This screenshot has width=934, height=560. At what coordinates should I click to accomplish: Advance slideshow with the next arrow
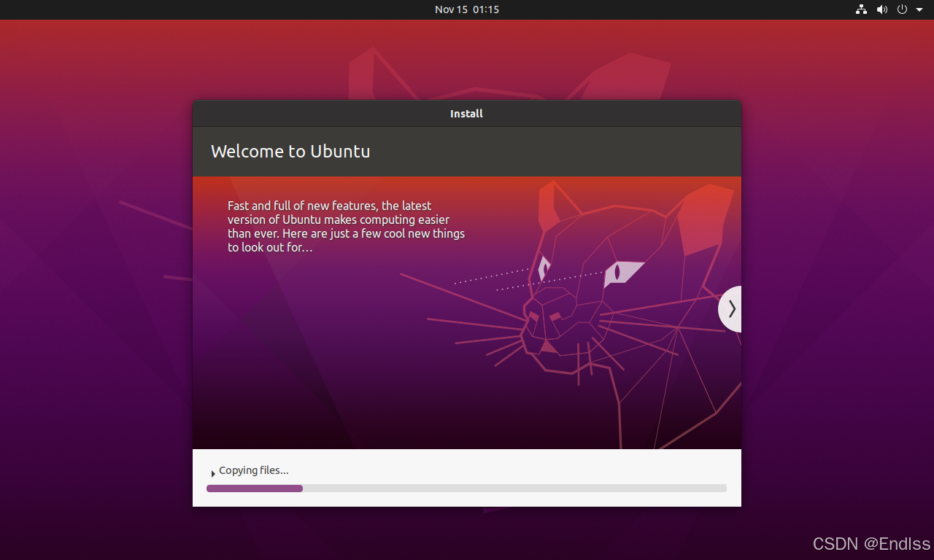pyautogui.click(x=731, y=309)
